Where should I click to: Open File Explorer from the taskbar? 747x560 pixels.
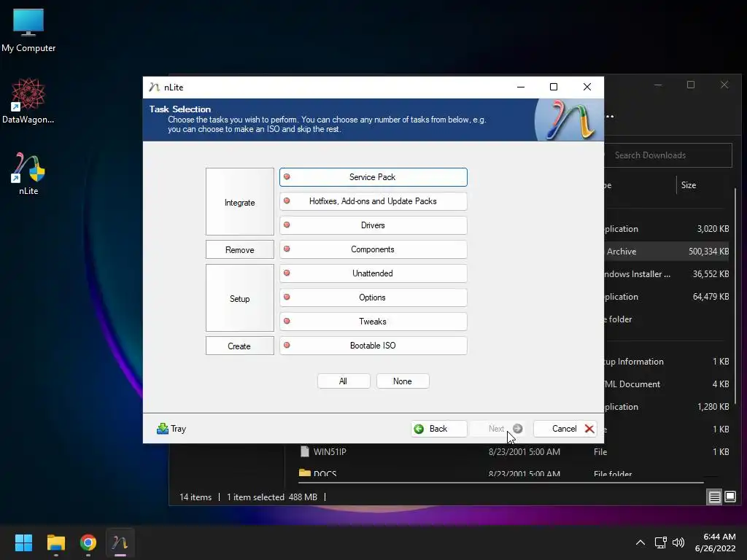pyautogui.click(x=55, y=542)
